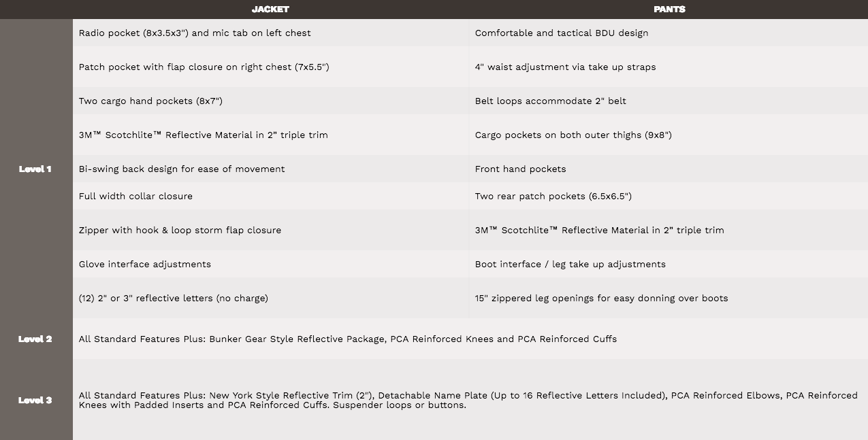Click the reflective letters (no charge) cell
The height and width of the screenshot is (440, 868).
(x=174, y=298)
